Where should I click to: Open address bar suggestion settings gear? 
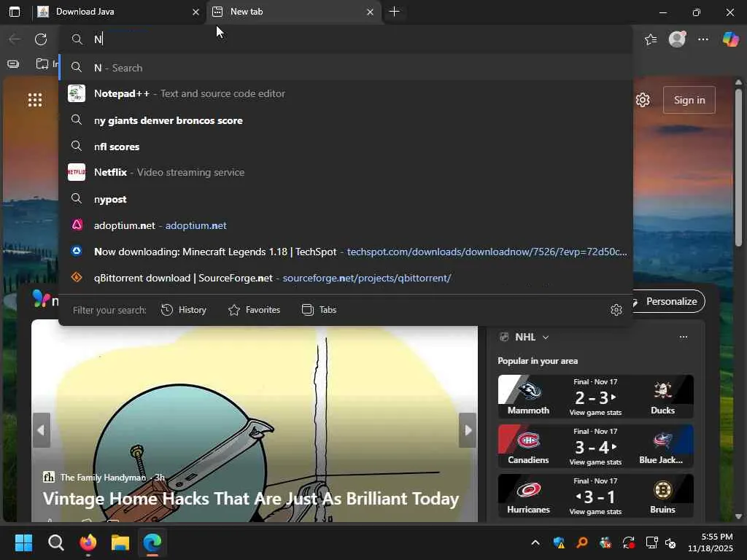click(616, 310)
